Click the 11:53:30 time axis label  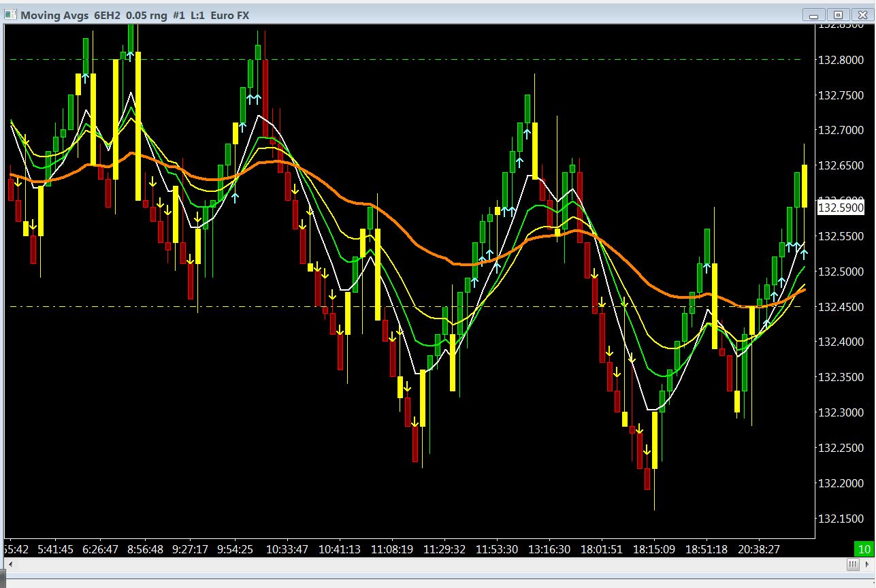point(496,549)
